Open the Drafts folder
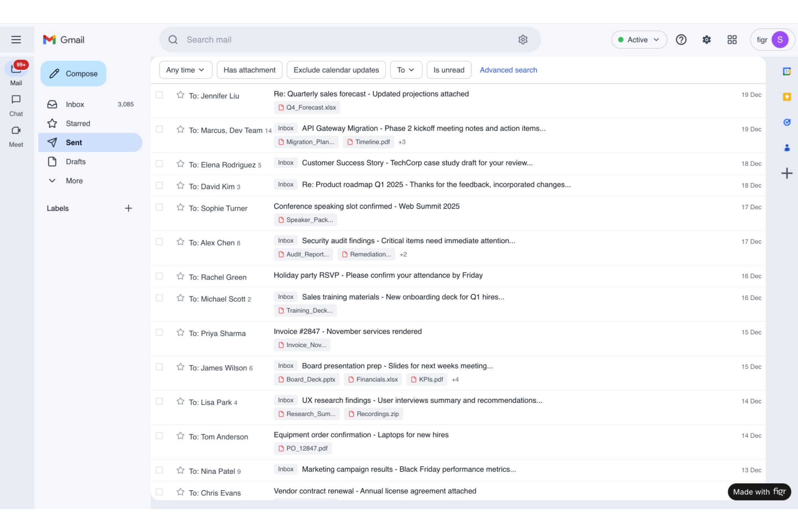The height and width of the screenshot is (532, 798). click(x=76, y=161)
